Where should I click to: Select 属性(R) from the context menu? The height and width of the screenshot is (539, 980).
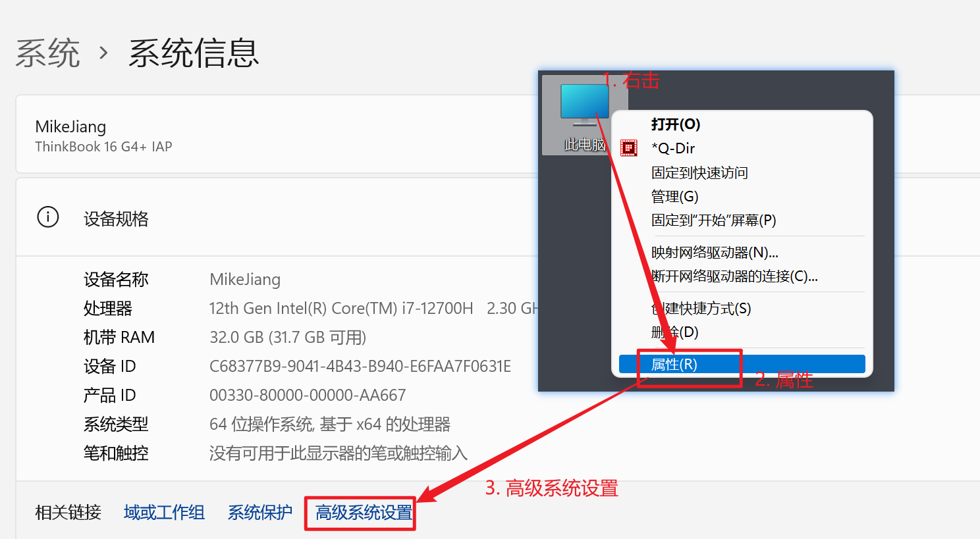(x=742, y=364)
